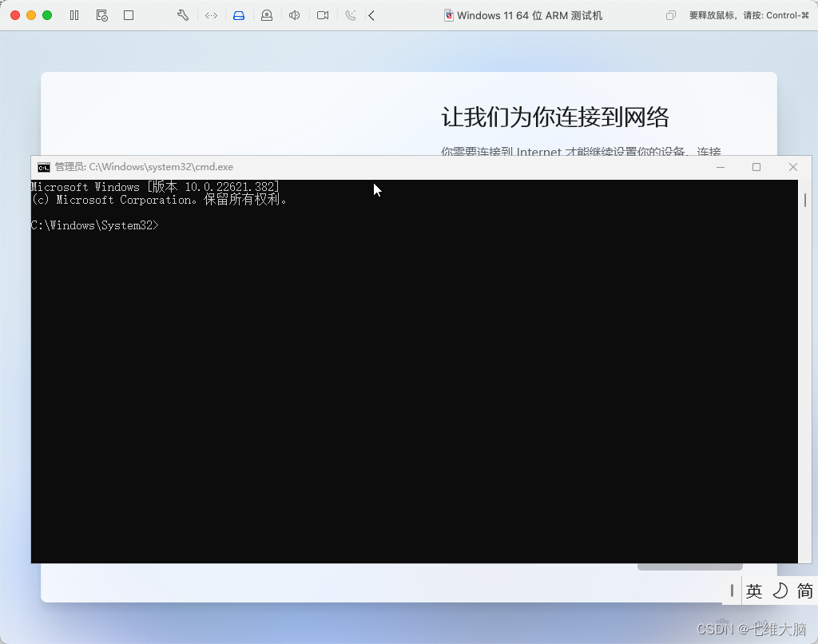Toggle the half-moon full-width IME icon
This screenshot has width=818, height=644.
click(780, 590)
